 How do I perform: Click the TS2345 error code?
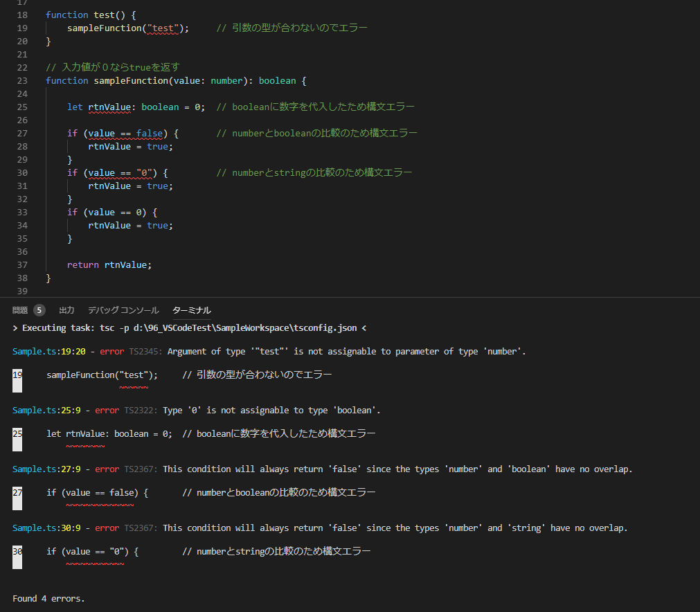point(143,351)
